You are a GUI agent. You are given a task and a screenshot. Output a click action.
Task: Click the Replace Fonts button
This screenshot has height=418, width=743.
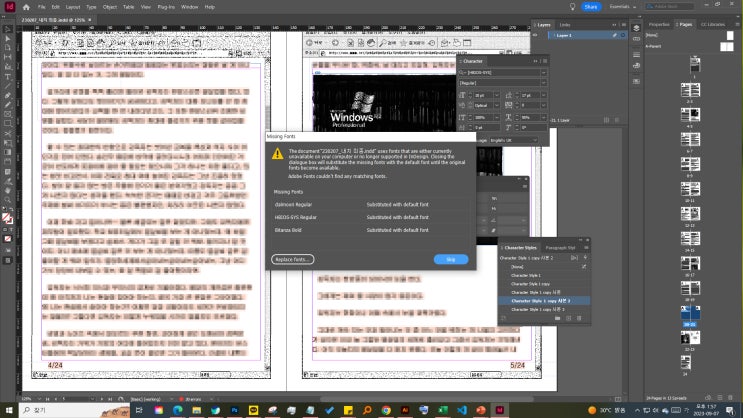click(x=292, y=259)
